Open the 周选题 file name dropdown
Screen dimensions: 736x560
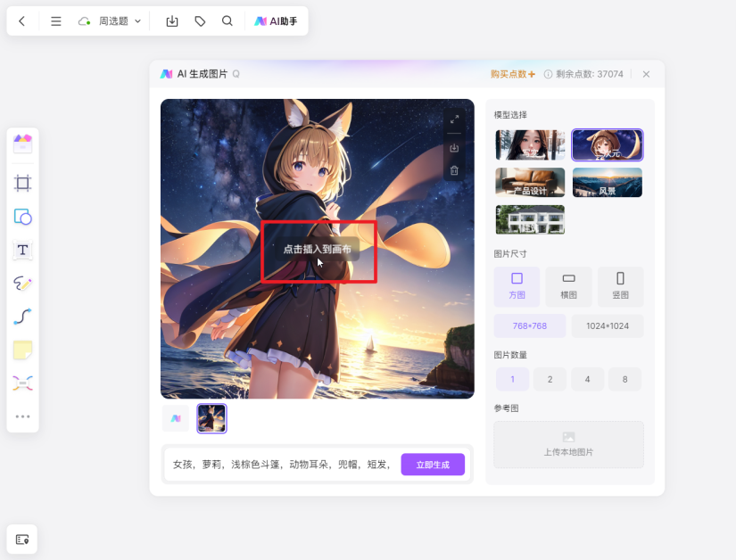(x=120, y=21)
